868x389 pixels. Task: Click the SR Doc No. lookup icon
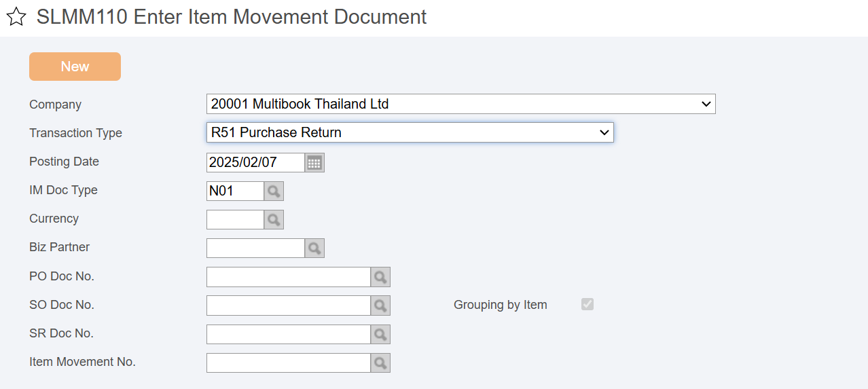coord(380,334)
